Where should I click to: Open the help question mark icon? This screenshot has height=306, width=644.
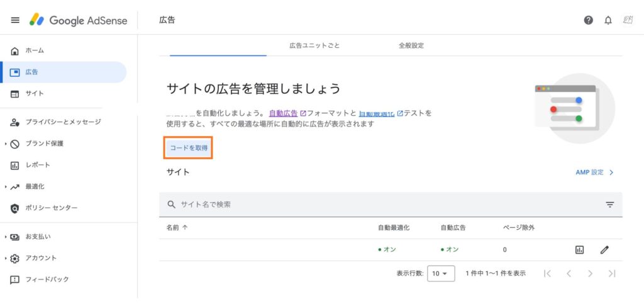tap(588, 20)
